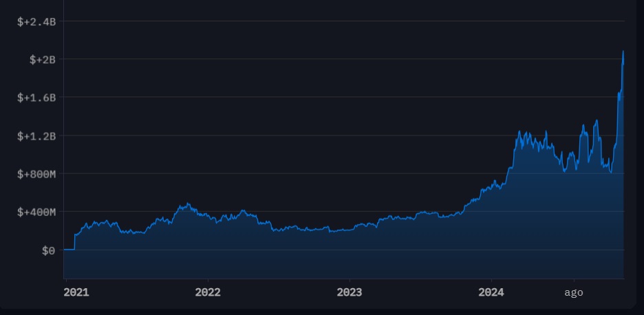This screenshot has height=315, width=644.
Task: Click the $+1.2B y-axis label
Action: [36, 136]
